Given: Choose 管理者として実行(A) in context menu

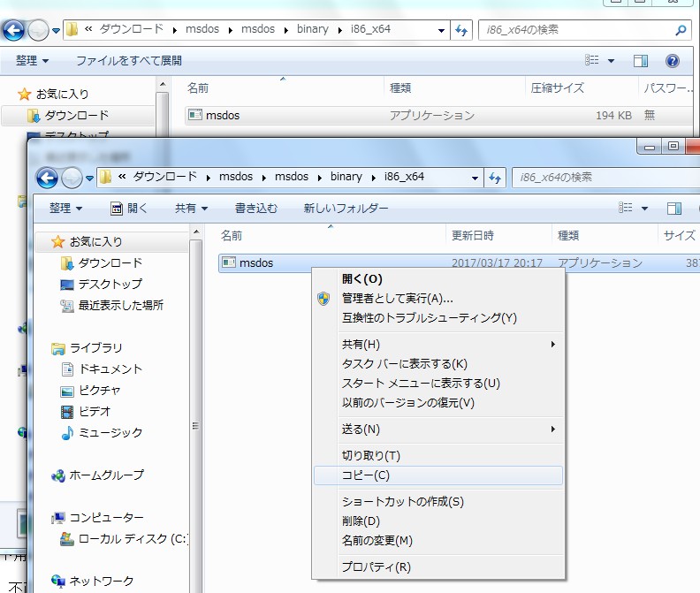Looking at the screenshot, I should (x=438, y=299).
